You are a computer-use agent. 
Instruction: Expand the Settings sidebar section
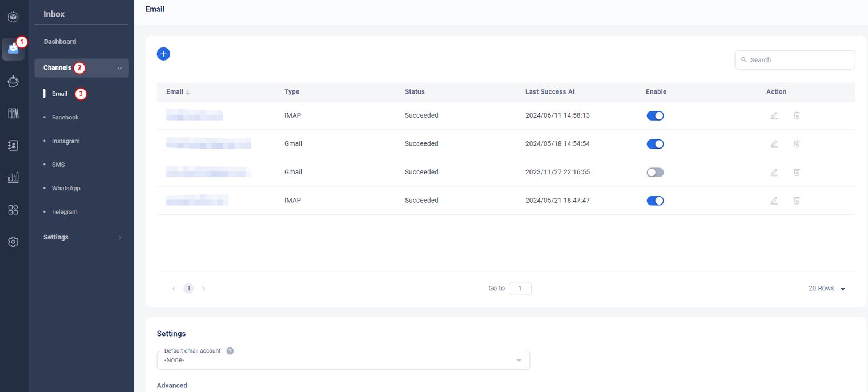pyautogui.click(x=82, y=237)
